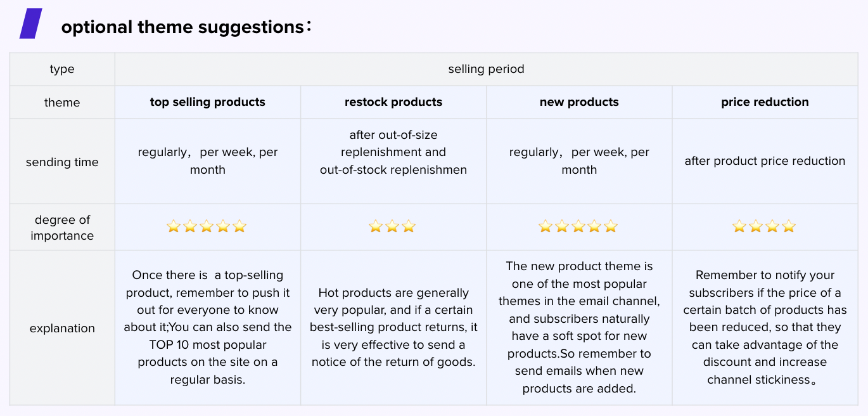Click the 'top selling products' column header

[207, 102]
